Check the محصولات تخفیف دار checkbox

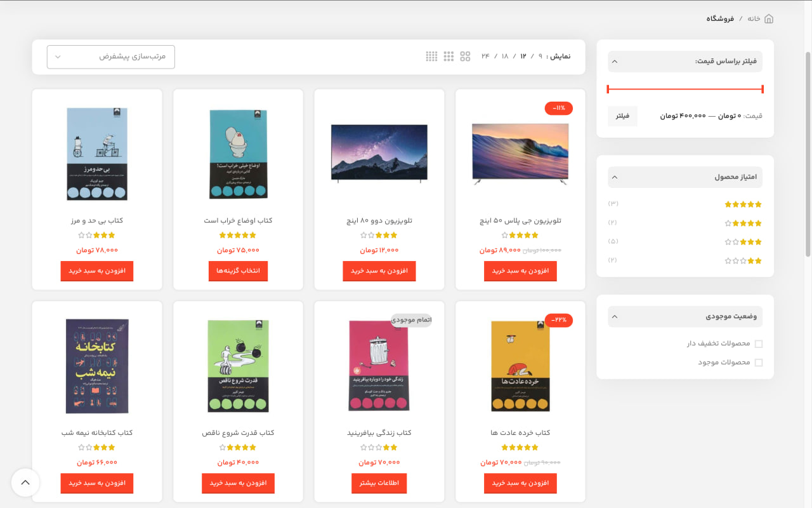pyautogui.click(x=759, y=344)
